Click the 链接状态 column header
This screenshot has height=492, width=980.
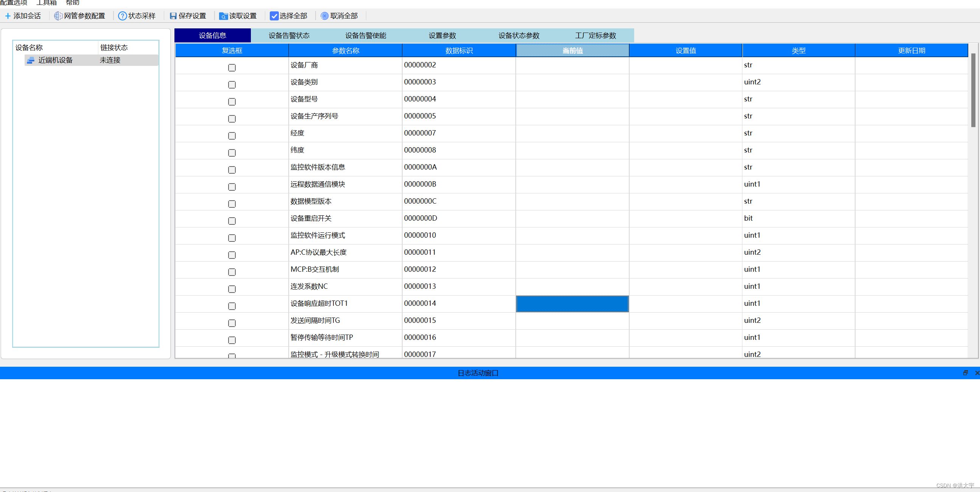click(128, 48)
